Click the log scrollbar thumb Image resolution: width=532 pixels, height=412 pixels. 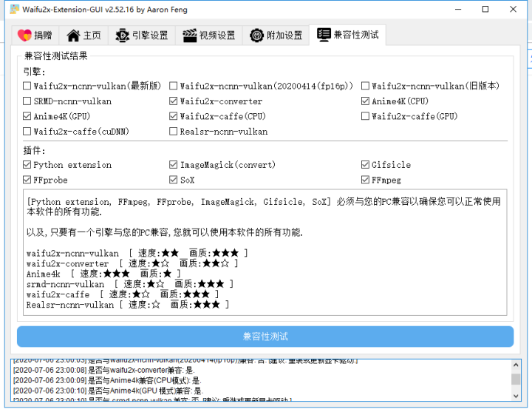click(x=516, y=379)
